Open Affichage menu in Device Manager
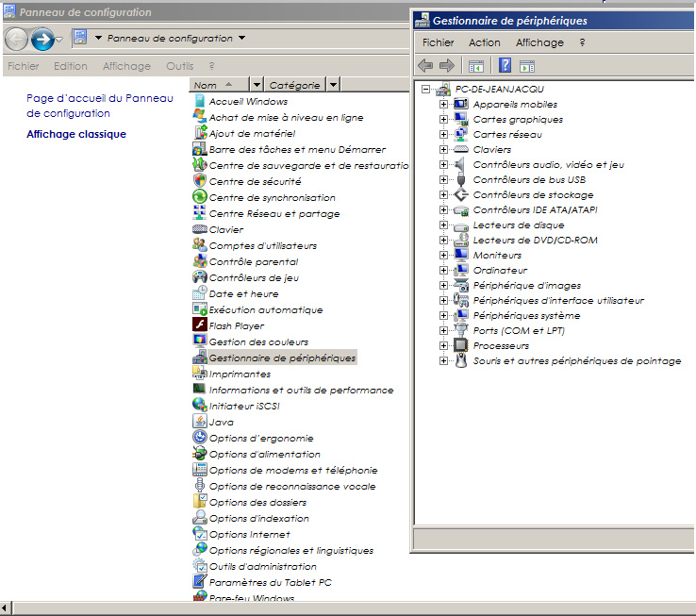 pyautogui.click(x=539, y=42)
